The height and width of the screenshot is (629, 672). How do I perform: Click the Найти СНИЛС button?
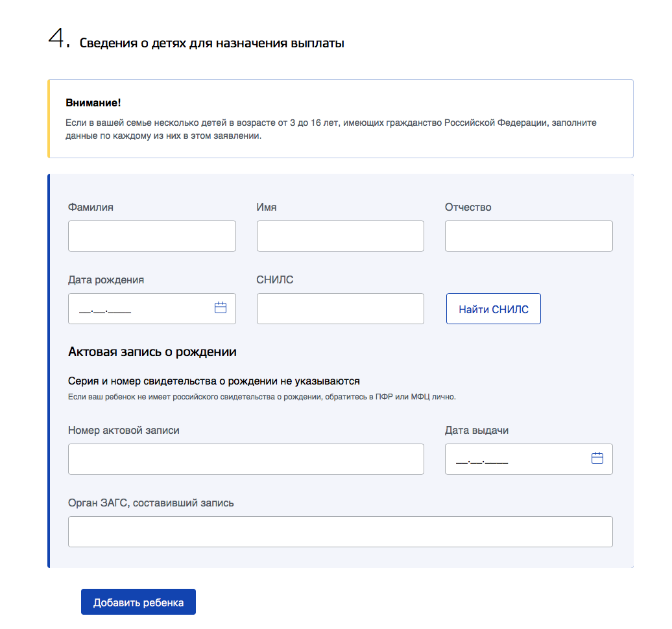click(x=493, y=309)
